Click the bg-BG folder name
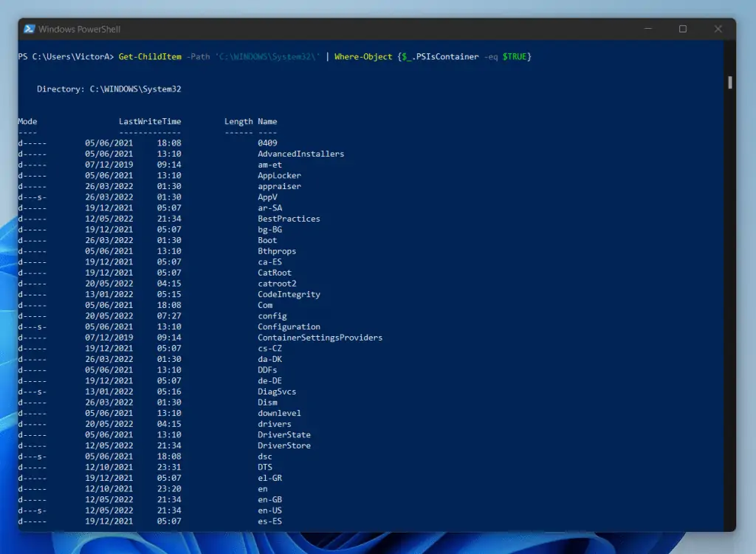Screen dimensions: 756x554 [269, 230]
